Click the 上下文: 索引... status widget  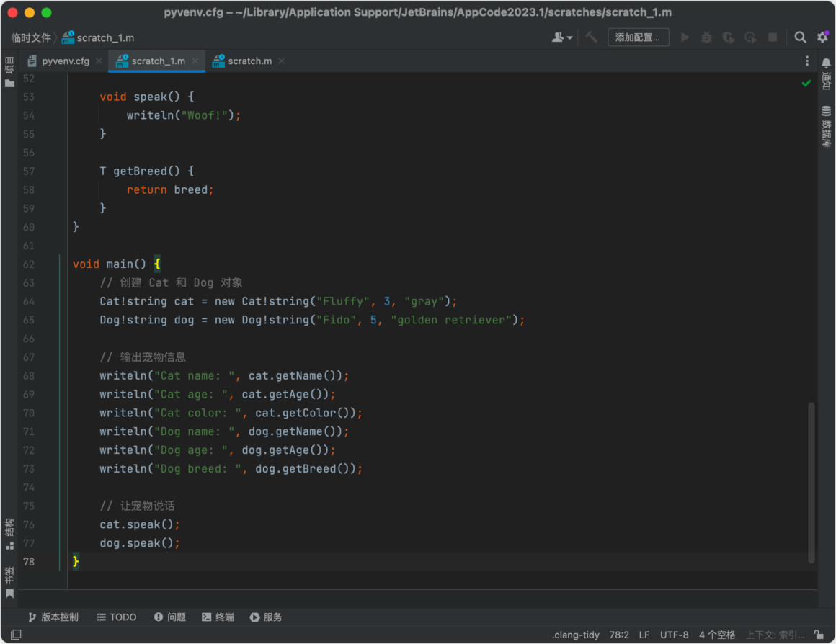775,635
